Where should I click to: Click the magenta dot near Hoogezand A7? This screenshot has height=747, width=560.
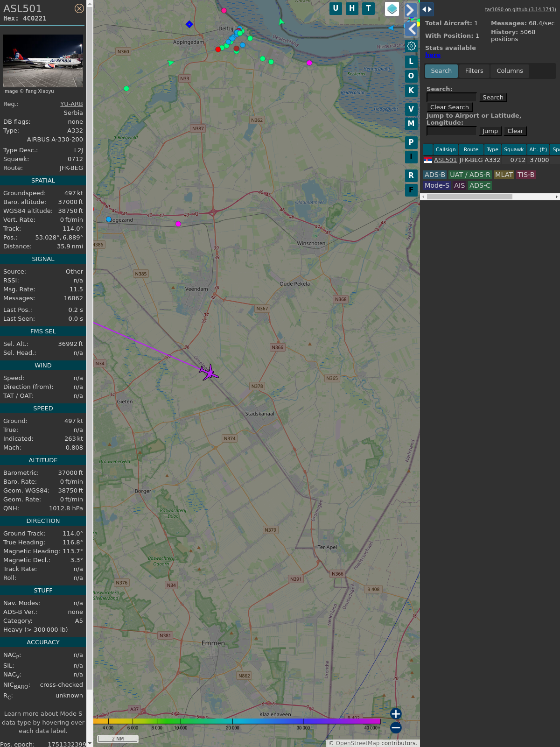(x=178, y=224)
